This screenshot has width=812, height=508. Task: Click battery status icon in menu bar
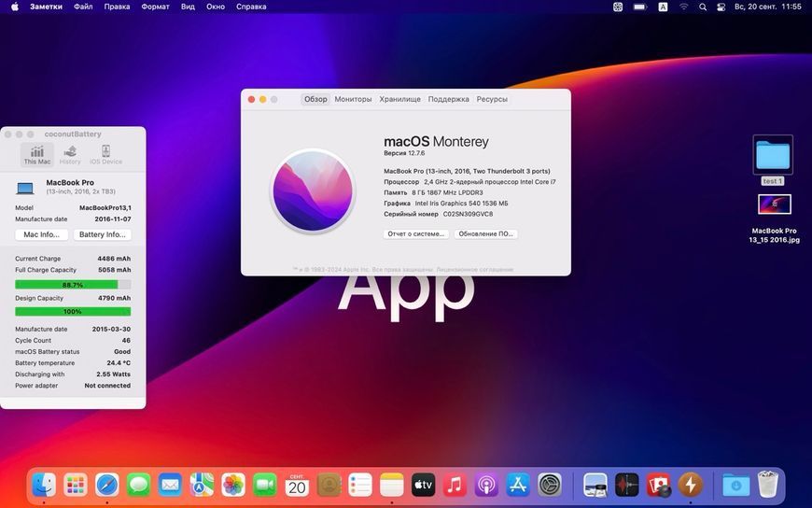pos(640,7)
